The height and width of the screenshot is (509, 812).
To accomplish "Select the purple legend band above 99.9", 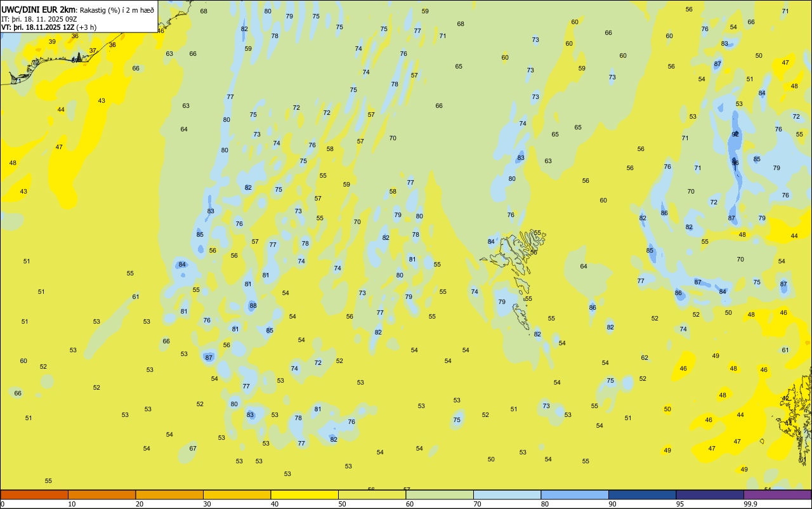I will coord(777,494).
